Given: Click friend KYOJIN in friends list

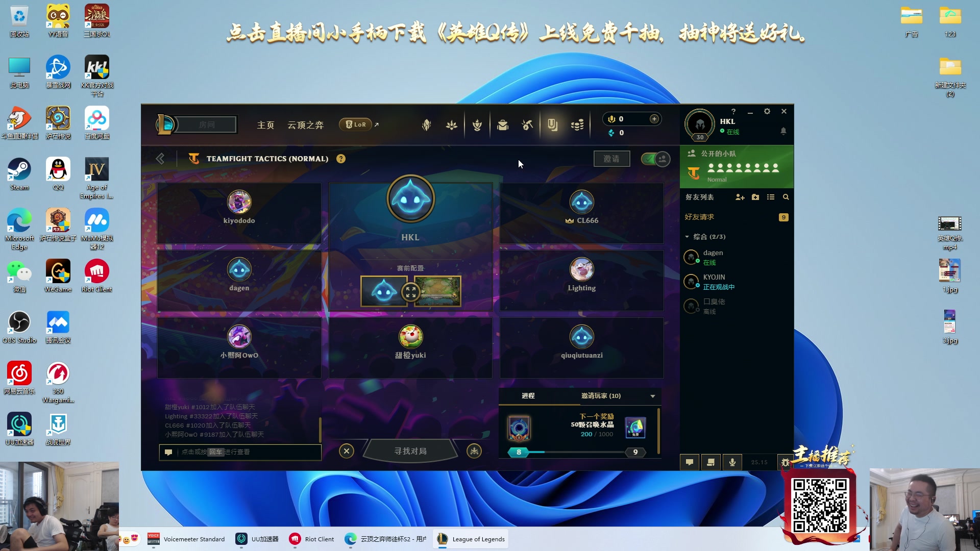Looking at the screenshot, I should (x=737, y=282).
